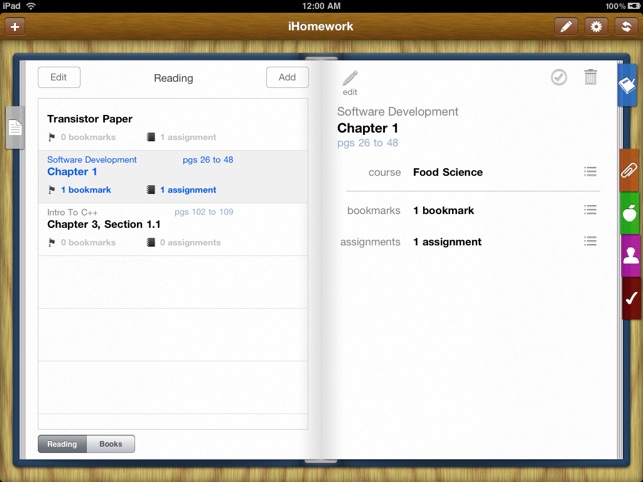Image resolution: width=643 pixels, height=482 pixels.
Task: Open the purple person side tab
Action: pos(630,256)
